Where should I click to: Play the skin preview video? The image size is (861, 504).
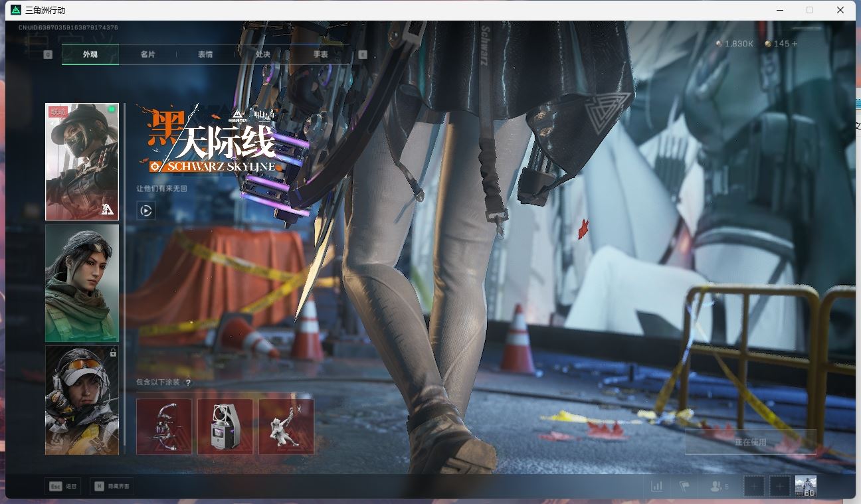pyautogui.click(x=146, y=210)
